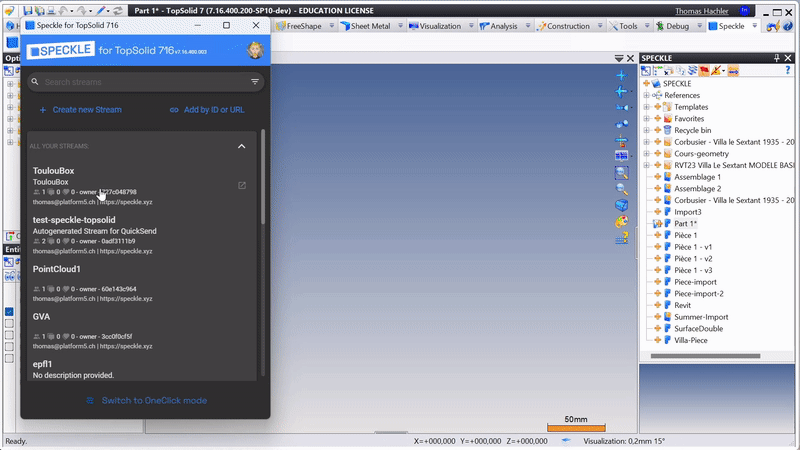Open the filter icon in stream search bar
The image size is (800, 450).
[255, 82]
